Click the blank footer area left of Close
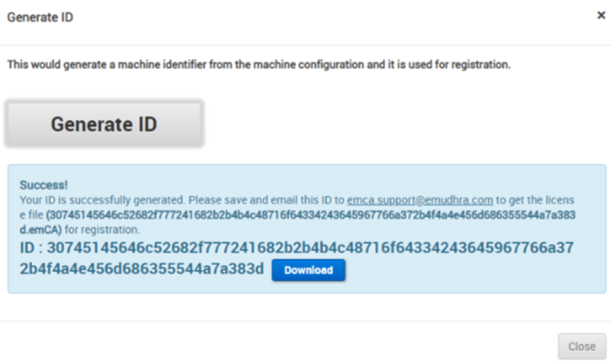 point(260,346)
